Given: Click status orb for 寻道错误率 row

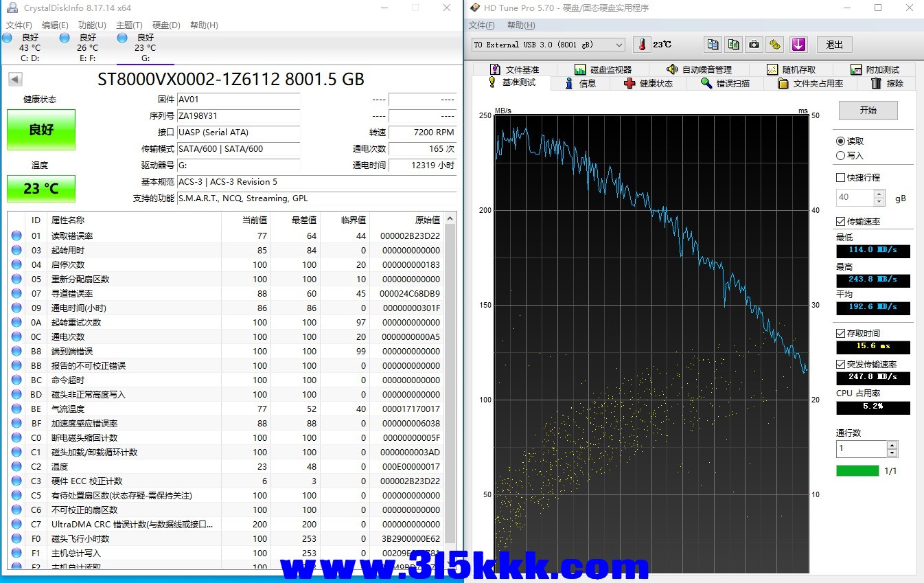Looking at the screenshot, I should coord(16,293).
